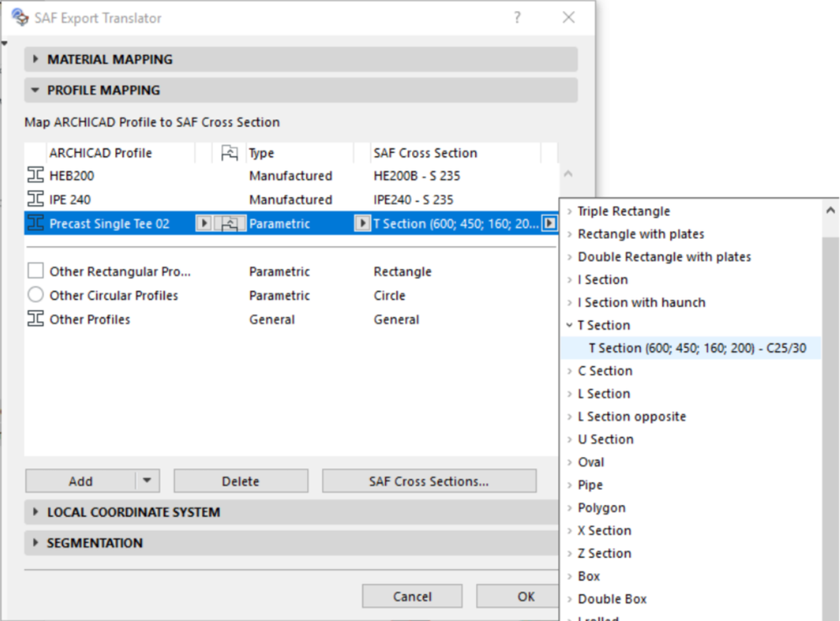840x621 pixels.
Task: Select the HEB200 profile row name
Action: click(71, 176)
